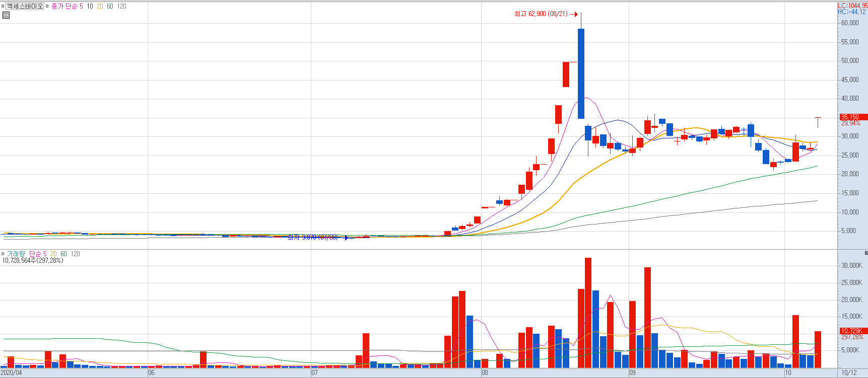Click the 30,000K volume axis label
Viewport: 868px width, 378px height.
point(852,265)
